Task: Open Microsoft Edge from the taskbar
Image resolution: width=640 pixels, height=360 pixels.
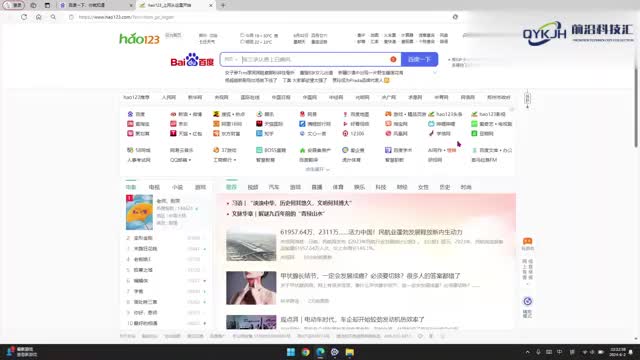Action: (x=320, y=352)
